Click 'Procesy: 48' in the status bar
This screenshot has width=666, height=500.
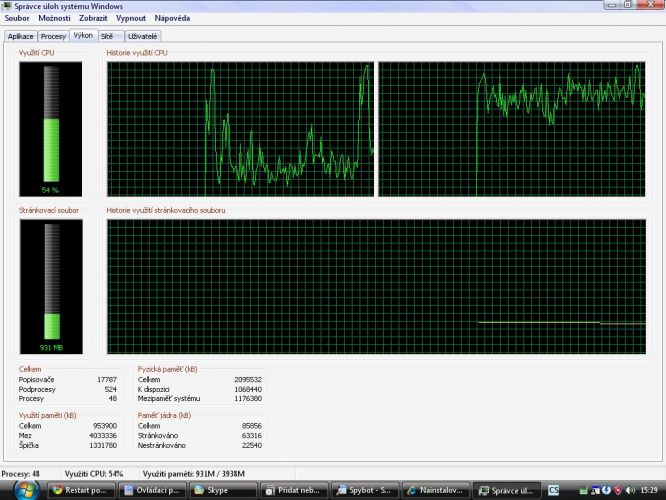(20, 474)
